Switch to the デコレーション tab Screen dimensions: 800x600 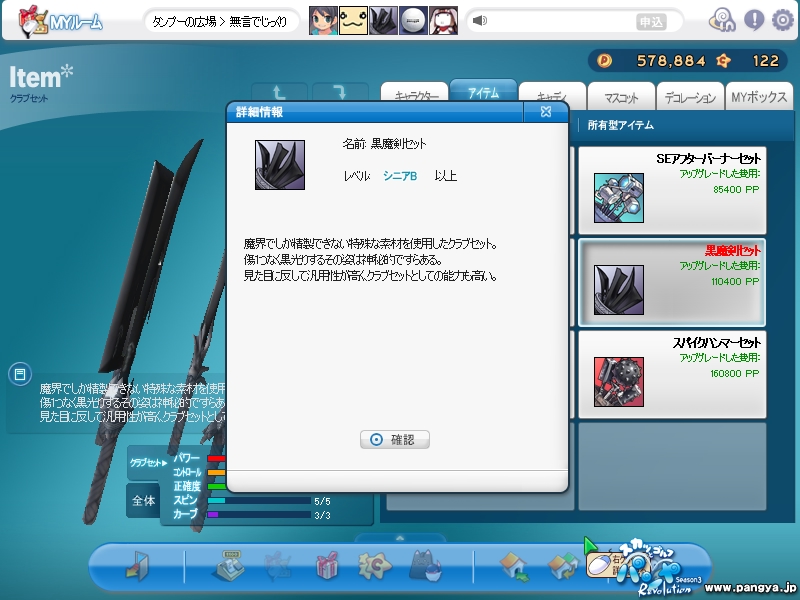click(x=690, y=96)
